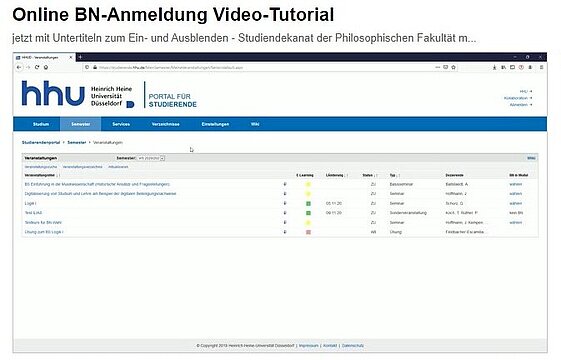Image resolution: width=561 pixels, height=360 pixels.
Task: Click the small icon in BS Einführung row
Action: (285, 184)
